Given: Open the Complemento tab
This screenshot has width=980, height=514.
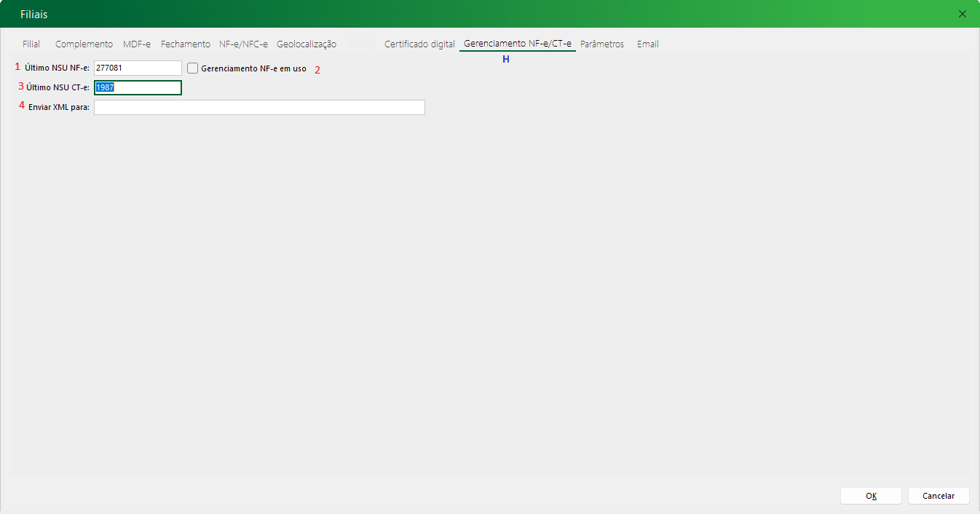Looking at the screenshot, I should click(x=84, y=44).
